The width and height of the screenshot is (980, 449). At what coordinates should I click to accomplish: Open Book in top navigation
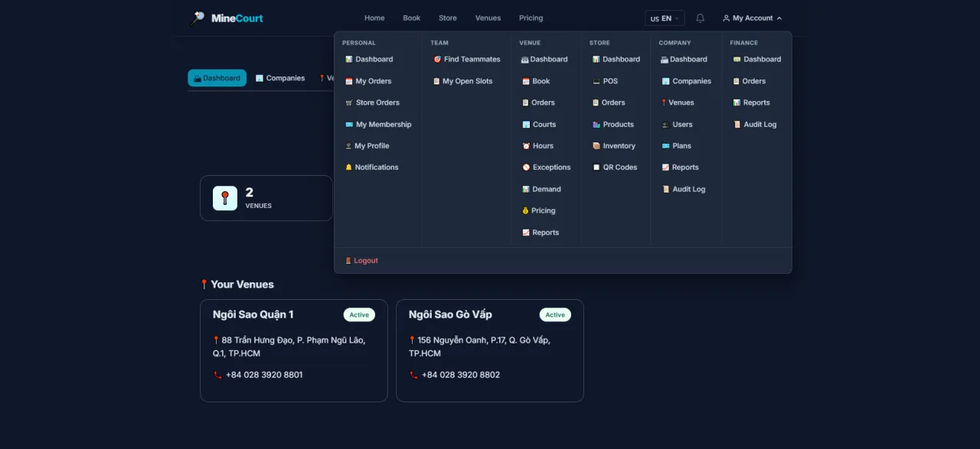(412, 18)
